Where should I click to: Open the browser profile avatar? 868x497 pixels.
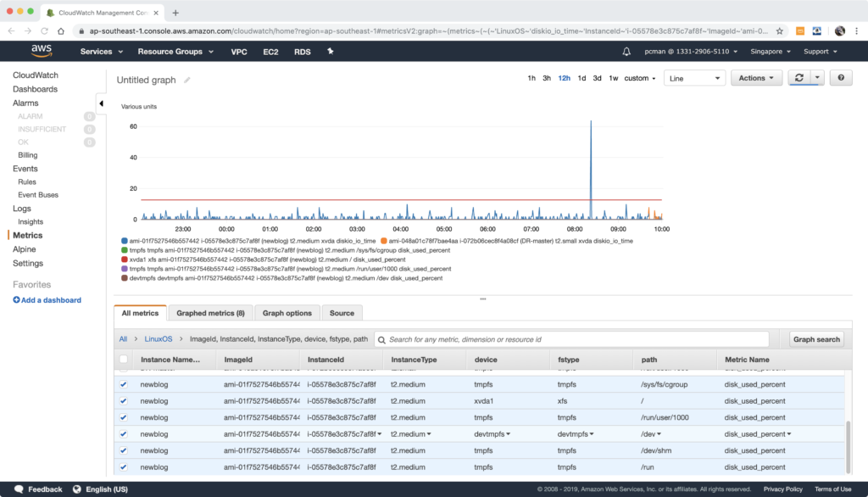[840, 31]
